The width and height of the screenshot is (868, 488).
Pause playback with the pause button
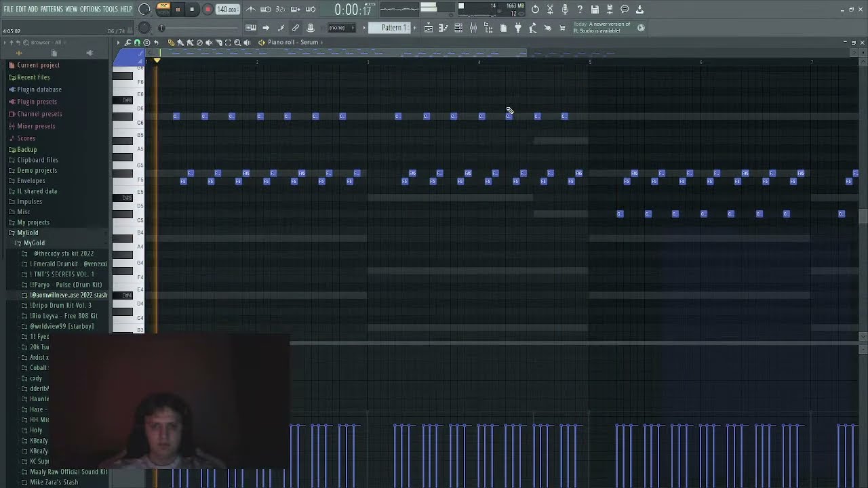coord(178,9)
